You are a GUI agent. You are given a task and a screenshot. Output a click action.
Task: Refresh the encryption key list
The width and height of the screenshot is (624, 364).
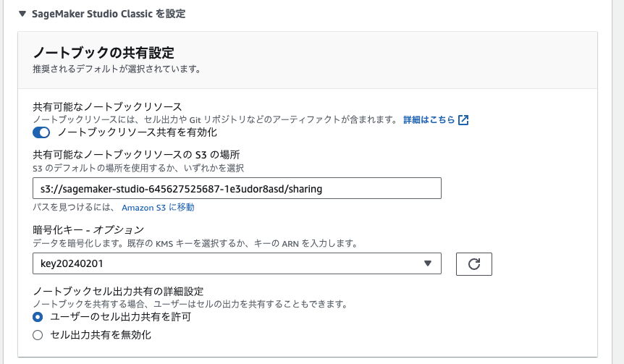(474, 263)
